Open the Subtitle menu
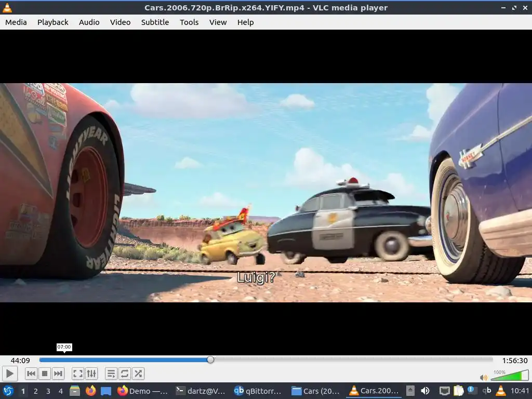Viewport: 532px width, 399px height. tap(155, 22)
